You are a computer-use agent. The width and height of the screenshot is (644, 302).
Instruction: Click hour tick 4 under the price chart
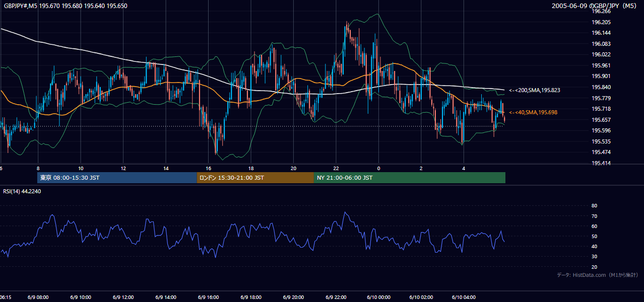(464, 168)
